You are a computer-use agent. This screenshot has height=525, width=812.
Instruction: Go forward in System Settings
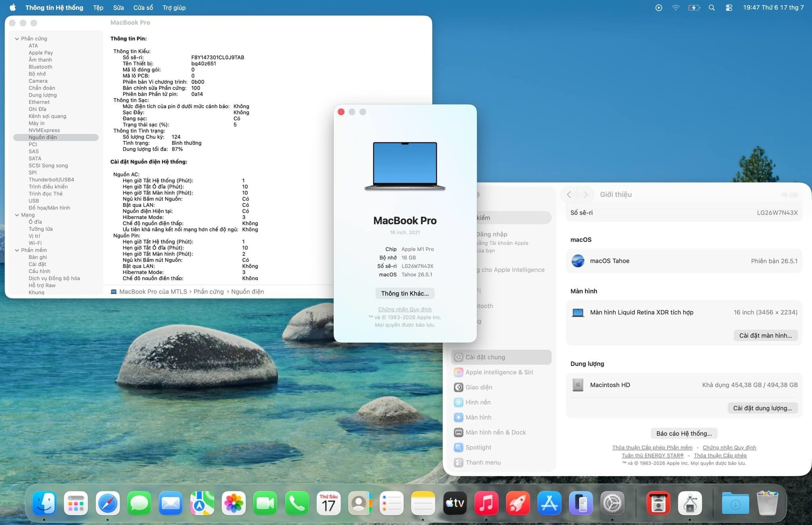click(586, 194)
